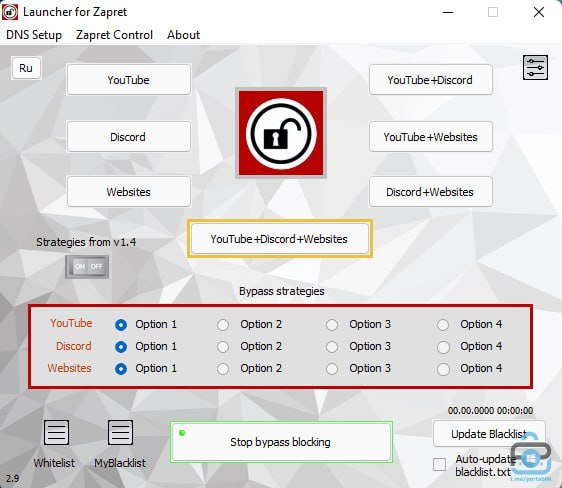Select YouTube Option 2 radio button
This screenshot has height=488, width=562.
tap(223, 325)
